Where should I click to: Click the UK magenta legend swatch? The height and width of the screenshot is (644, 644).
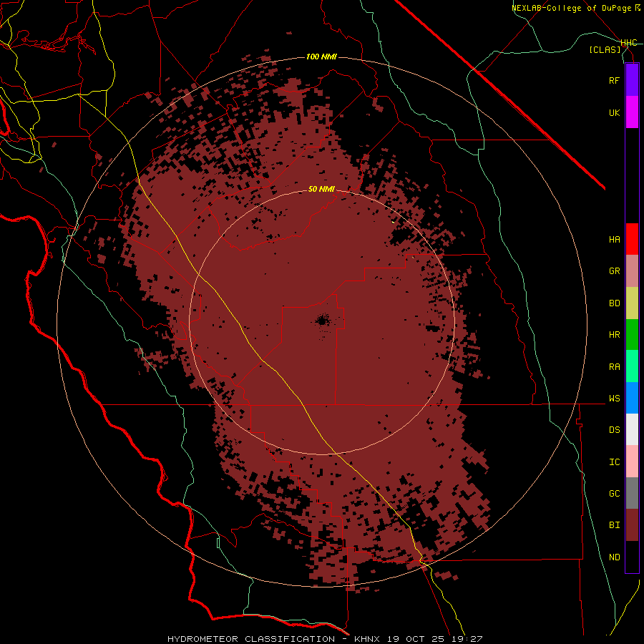pyautogui.click(x=632, y=112)
